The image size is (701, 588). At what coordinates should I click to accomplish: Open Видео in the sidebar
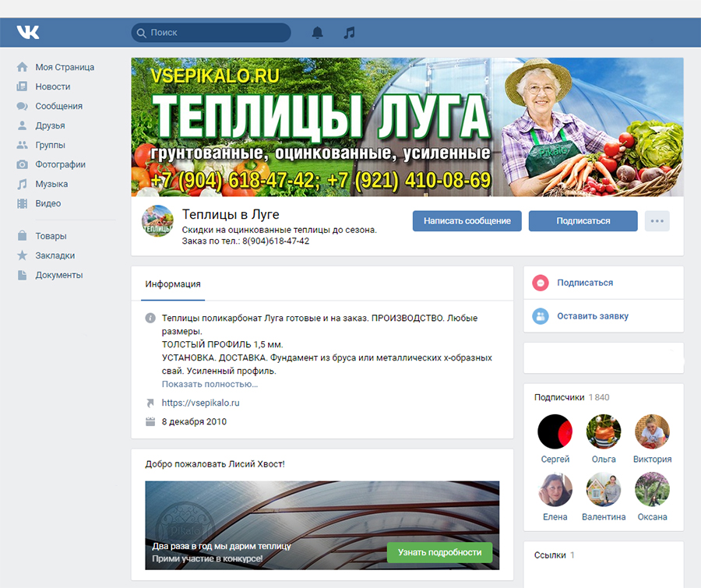click(48, 203)
